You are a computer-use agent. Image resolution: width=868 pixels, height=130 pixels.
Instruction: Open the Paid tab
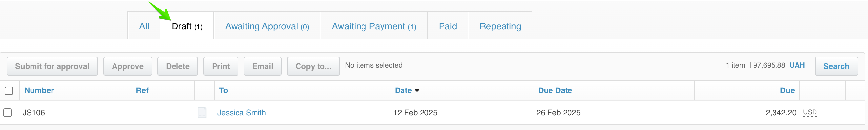(x=447, y=26)
